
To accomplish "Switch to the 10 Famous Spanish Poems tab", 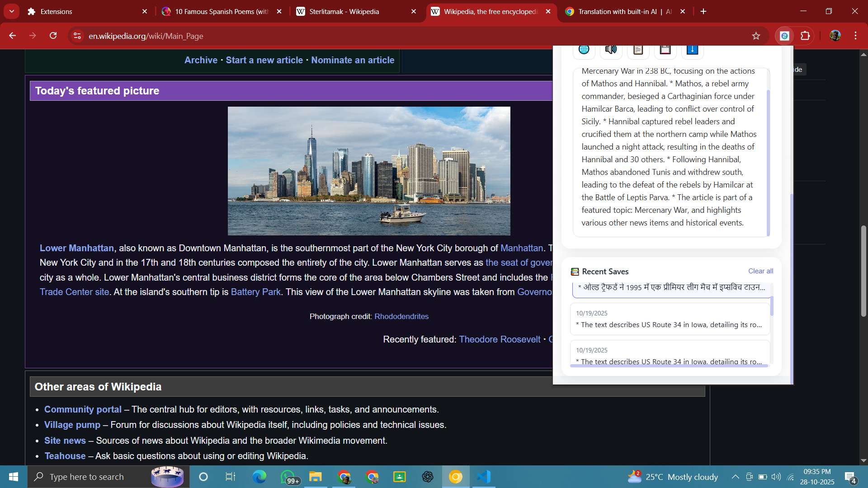I will point(222,11).
